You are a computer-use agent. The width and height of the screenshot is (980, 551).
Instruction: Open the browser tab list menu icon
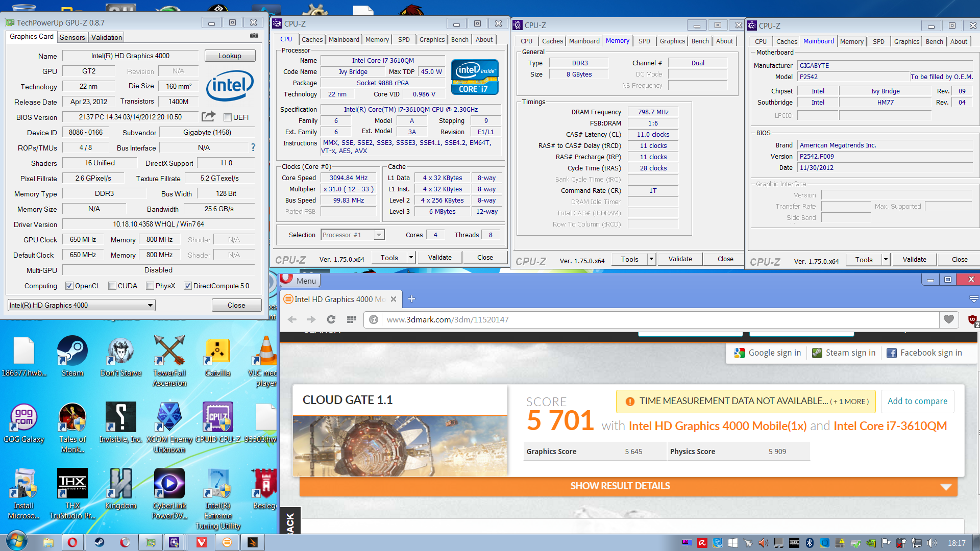(973, 299)
